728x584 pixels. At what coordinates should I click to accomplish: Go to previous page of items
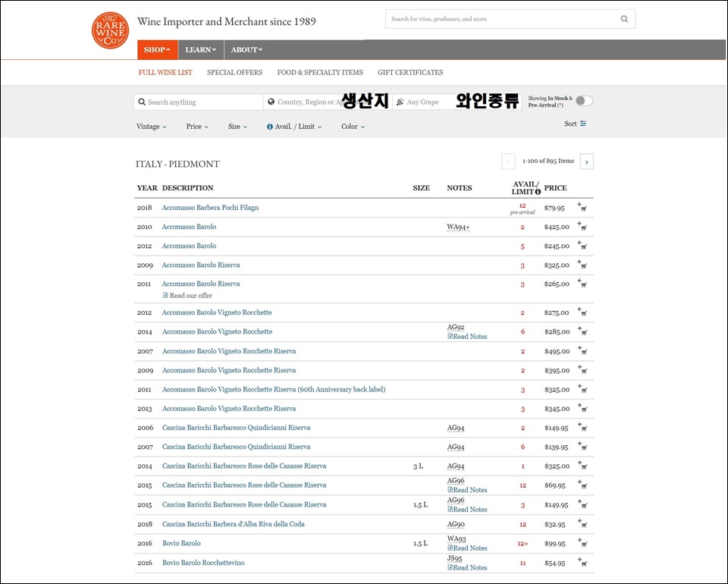pos(508,162)
